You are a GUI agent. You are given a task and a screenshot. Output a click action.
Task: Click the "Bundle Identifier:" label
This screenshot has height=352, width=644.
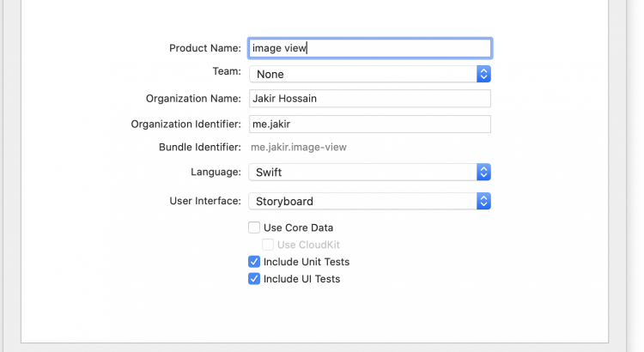point(200,147)
